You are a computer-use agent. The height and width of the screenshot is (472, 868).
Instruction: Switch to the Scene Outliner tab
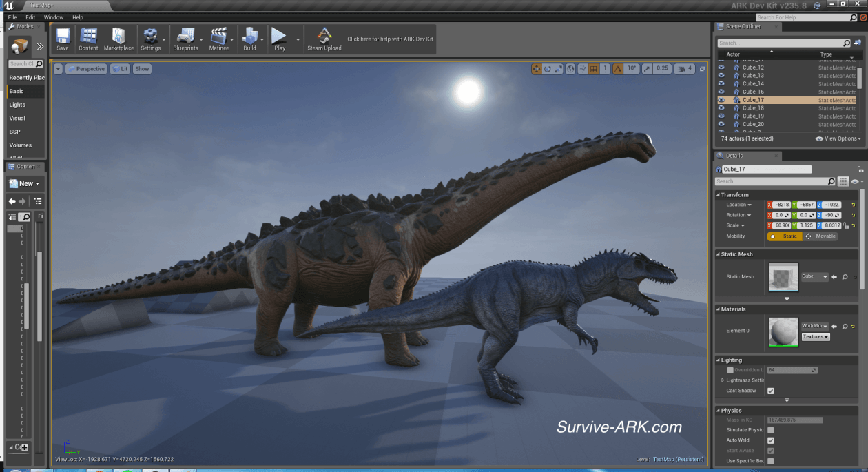743,26
